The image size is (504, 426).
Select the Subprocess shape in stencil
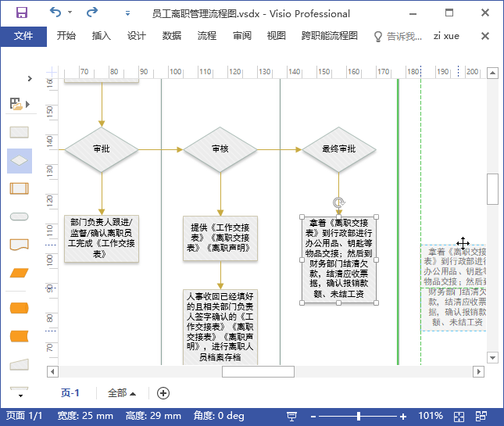[x=20, y=188]
